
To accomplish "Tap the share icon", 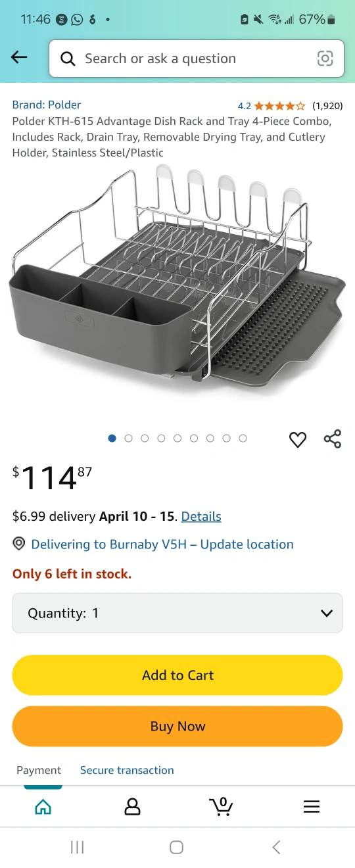I will tap(333, 439).
